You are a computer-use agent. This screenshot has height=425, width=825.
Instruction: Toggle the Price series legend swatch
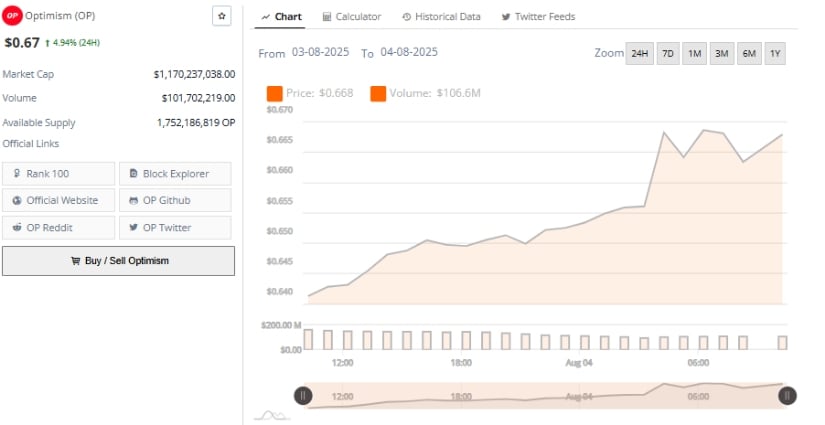pyautogui.click(x=275, y=94)
